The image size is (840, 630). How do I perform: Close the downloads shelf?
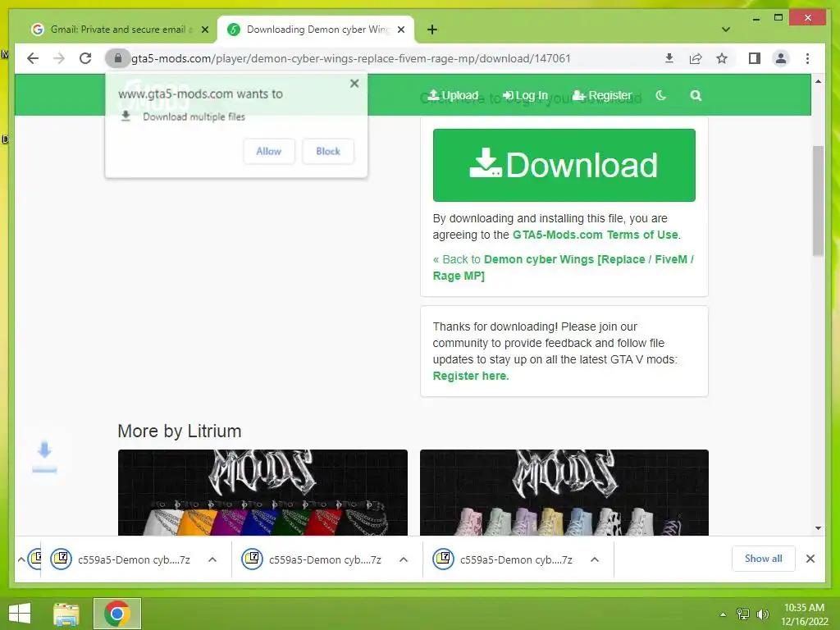click(810, 559)
